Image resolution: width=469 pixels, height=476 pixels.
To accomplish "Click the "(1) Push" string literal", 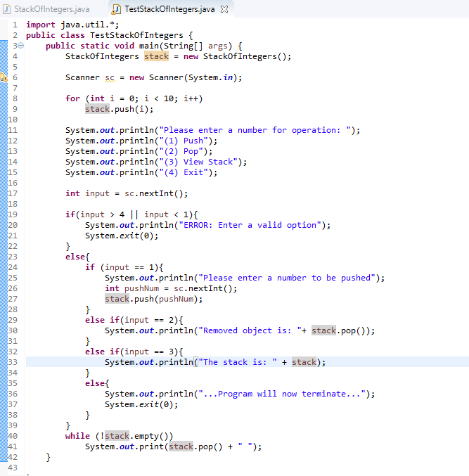I will (184, 141).
